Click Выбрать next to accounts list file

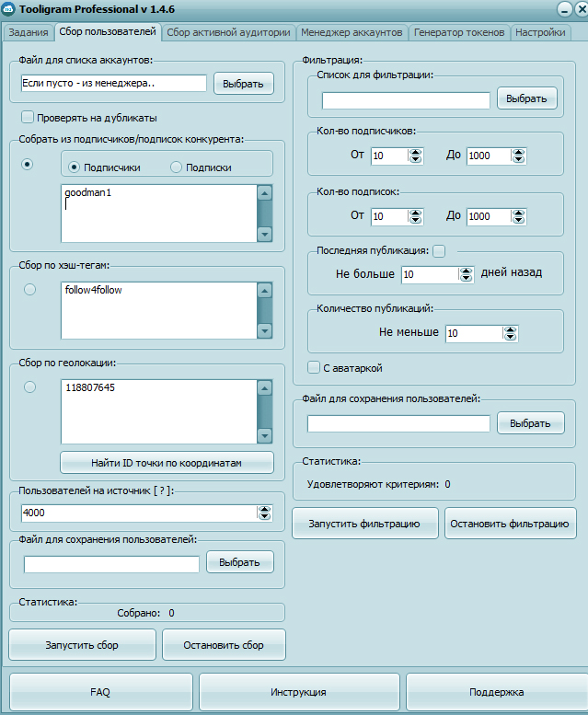click(x=244, y=84)
